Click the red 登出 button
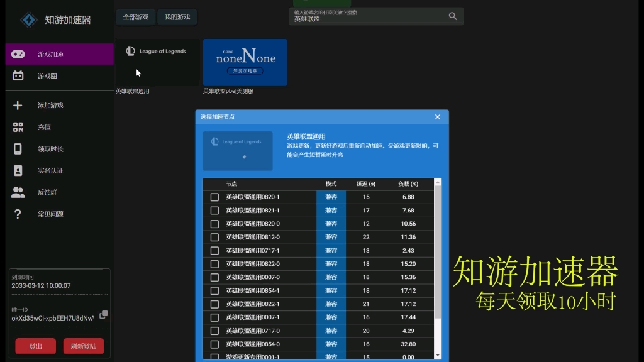This screenshot has width=644, height=362. (x=36, y=346)
